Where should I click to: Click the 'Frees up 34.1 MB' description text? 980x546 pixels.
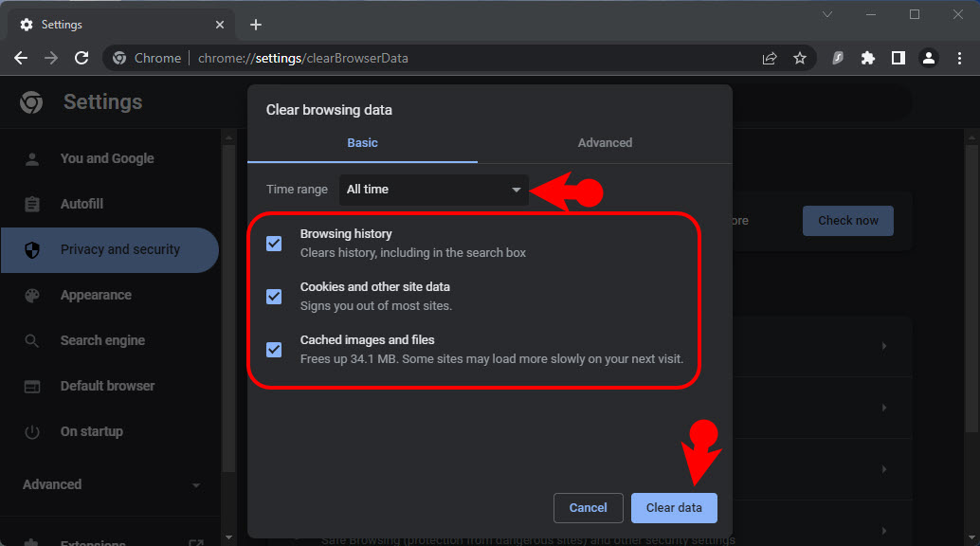491,359
